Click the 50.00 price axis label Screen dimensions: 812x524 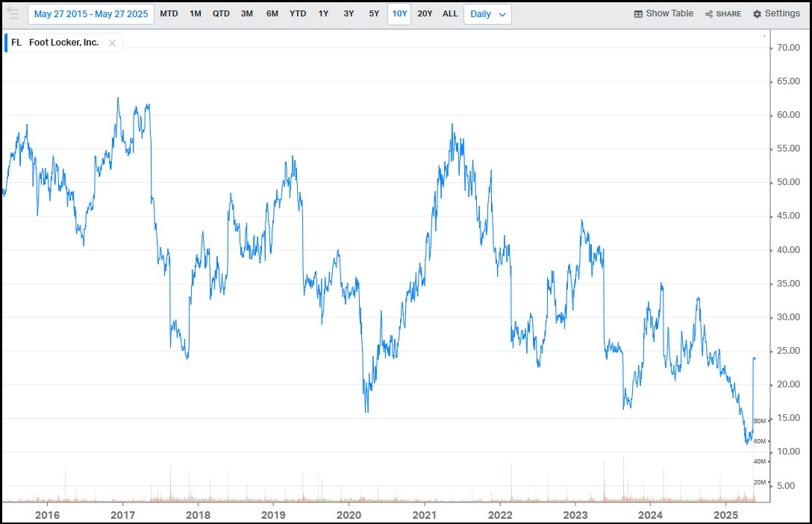coord(788,182)
